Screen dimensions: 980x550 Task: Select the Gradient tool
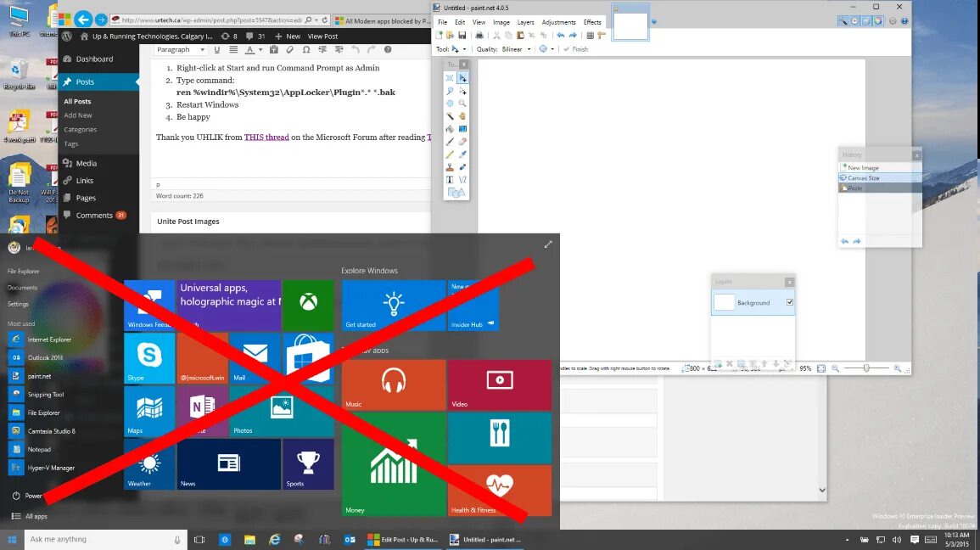(x=462, y=129)
